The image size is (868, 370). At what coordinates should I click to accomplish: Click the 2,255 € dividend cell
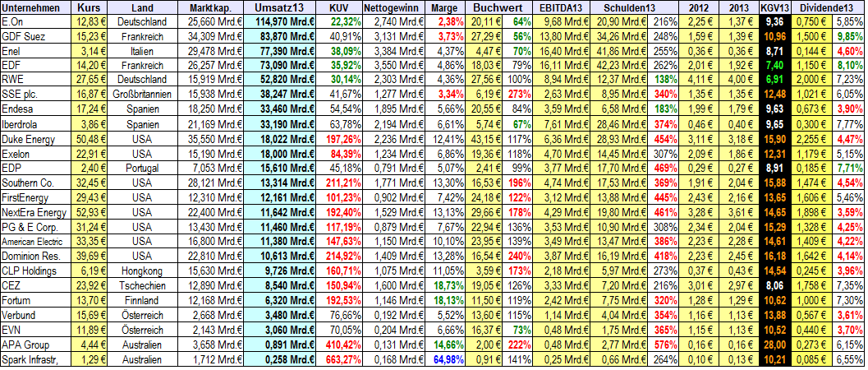(x=813, y=138)
